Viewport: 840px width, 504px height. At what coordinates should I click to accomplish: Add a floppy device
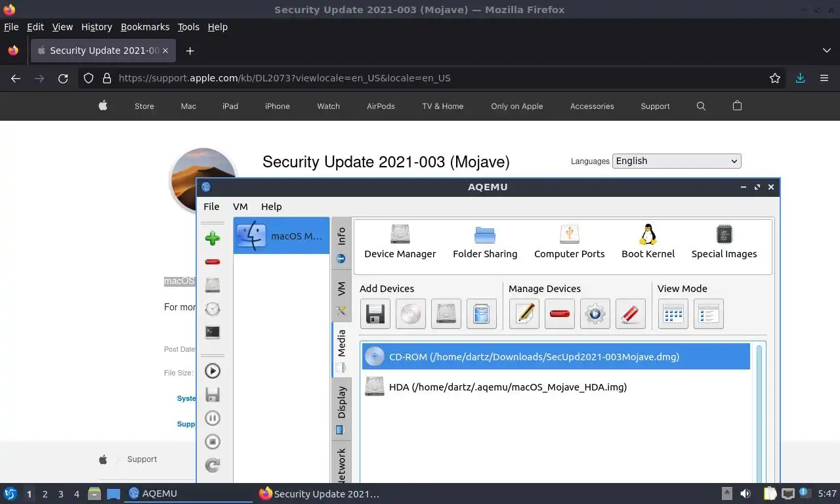pos(375,314)
